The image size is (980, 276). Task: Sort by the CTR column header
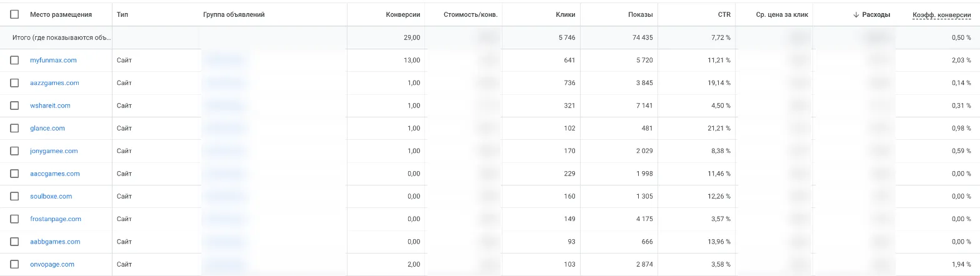click(724, 14)
